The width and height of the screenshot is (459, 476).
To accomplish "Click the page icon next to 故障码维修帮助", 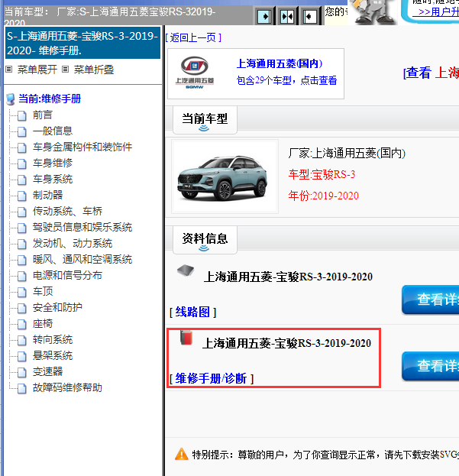I will pos(21,389).
